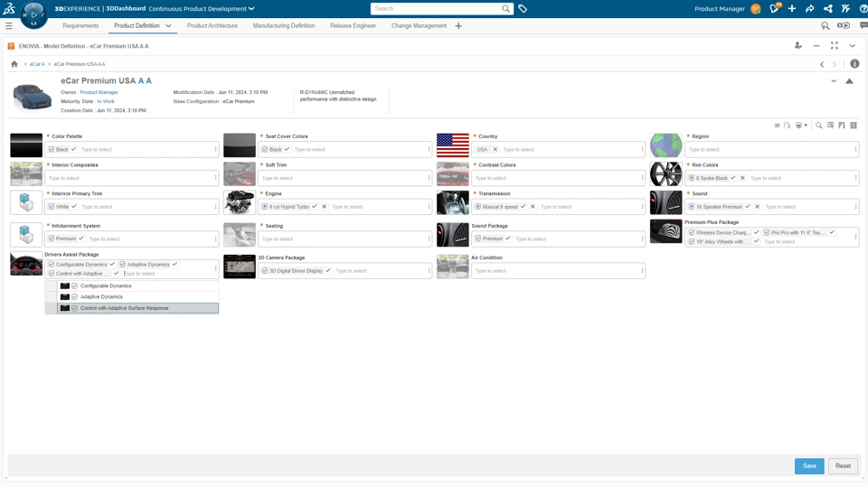This screenshot has width=868, height=487.
Task: Open Region field options menu
Action: pyautogui.click(x=856, y=149)
